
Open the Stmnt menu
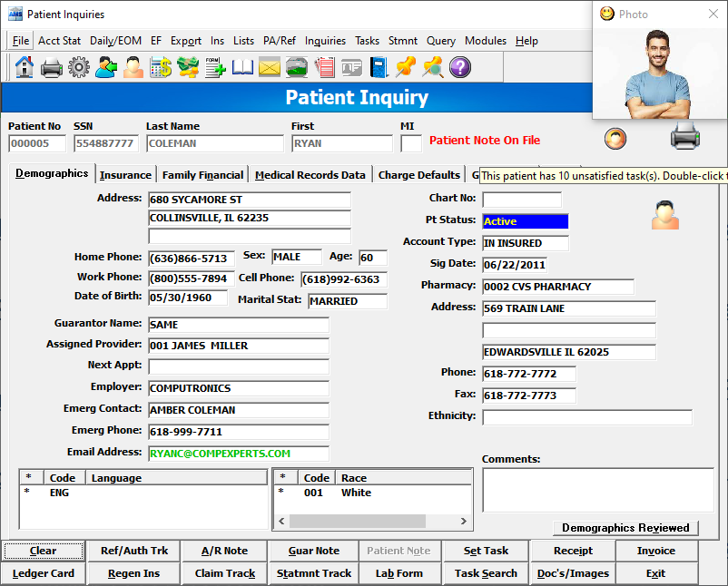pos(402,41)
